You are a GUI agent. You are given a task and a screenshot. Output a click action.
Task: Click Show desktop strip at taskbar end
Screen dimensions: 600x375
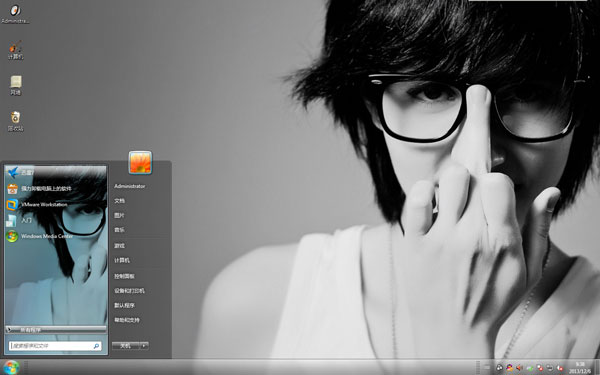tap(597, 367)
